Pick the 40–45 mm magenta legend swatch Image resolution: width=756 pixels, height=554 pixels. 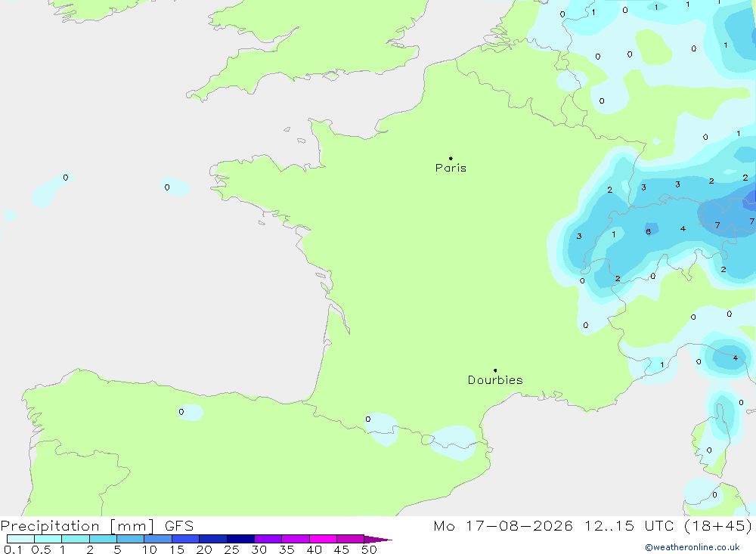click(323, 539)
